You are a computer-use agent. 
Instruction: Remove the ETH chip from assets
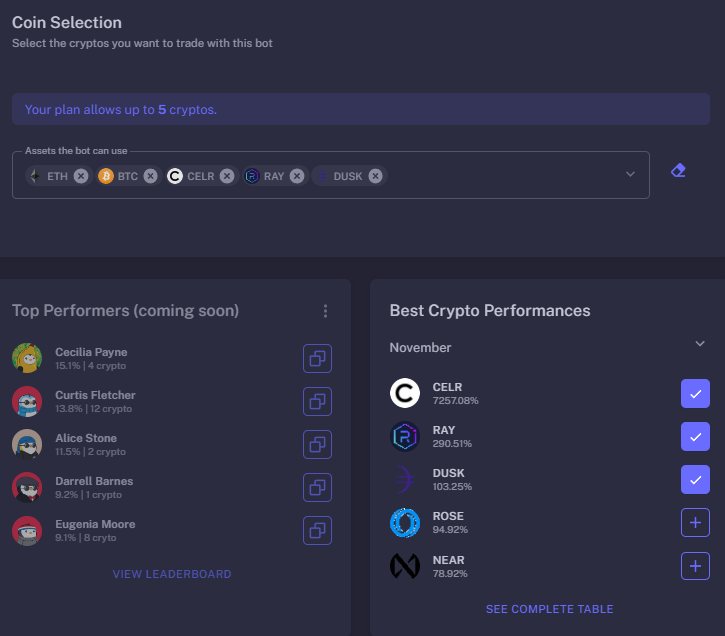81,176
